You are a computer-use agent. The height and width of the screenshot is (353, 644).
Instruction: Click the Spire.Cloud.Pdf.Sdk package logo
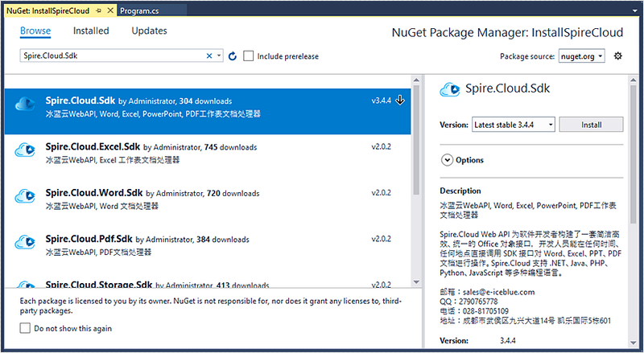coord(25,242)
